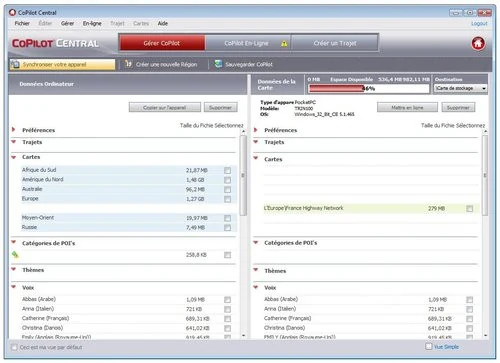Click the Sauvegarder CoPilot icon
The image size is (500, 363).
tap(218, 64)
